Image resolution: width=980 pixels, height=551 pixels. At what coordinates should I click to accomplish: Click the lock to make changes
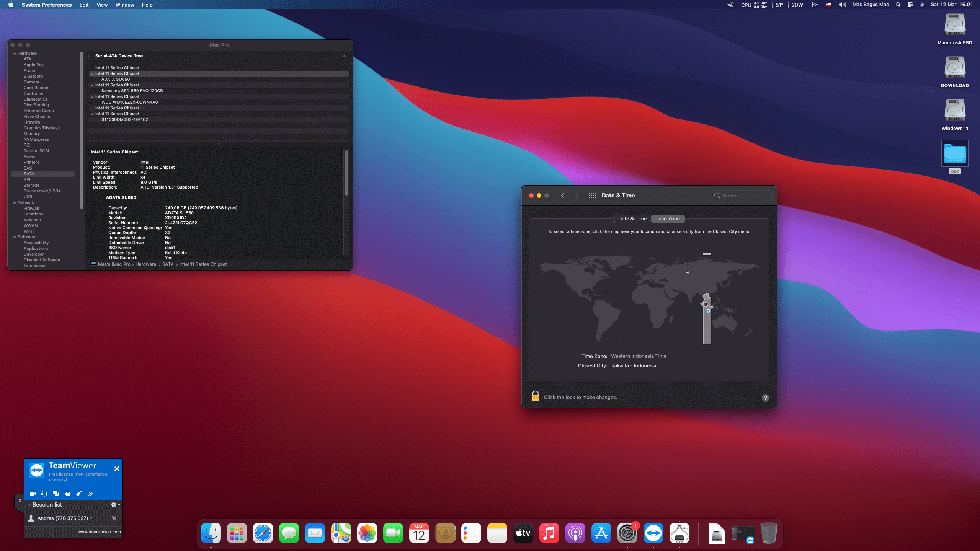click(x=535, y=396)
